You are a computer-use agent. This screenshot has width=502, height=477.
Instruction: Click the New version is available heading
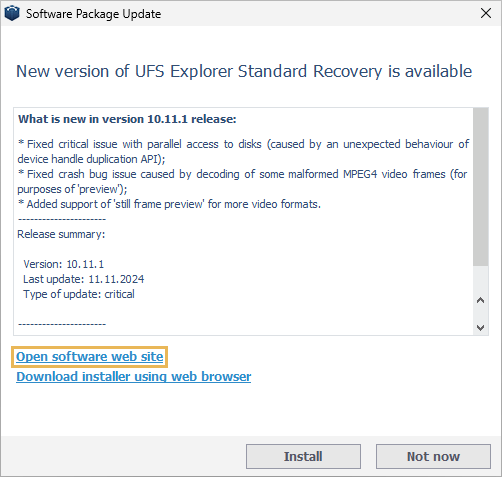point(244,71)
